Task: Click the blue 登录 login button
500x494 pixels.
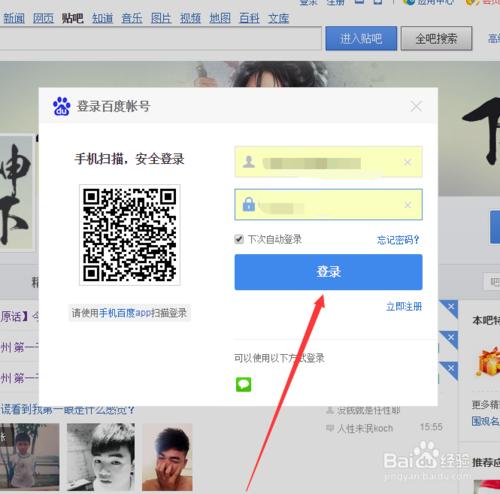Action: [328, 272]
